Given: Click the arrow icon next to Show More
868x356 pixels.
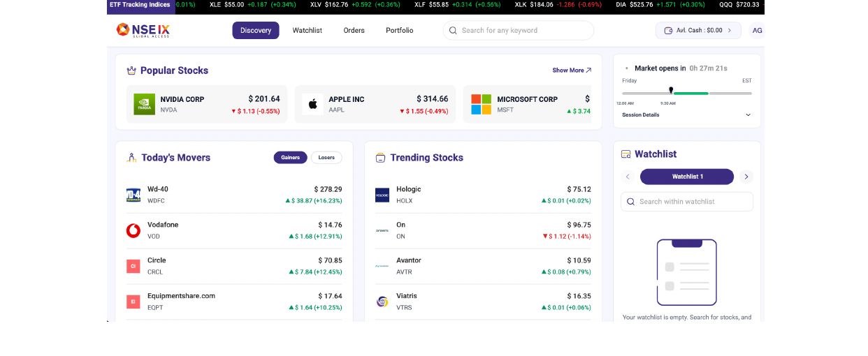Looking at the screenshot, I should 588,71.
